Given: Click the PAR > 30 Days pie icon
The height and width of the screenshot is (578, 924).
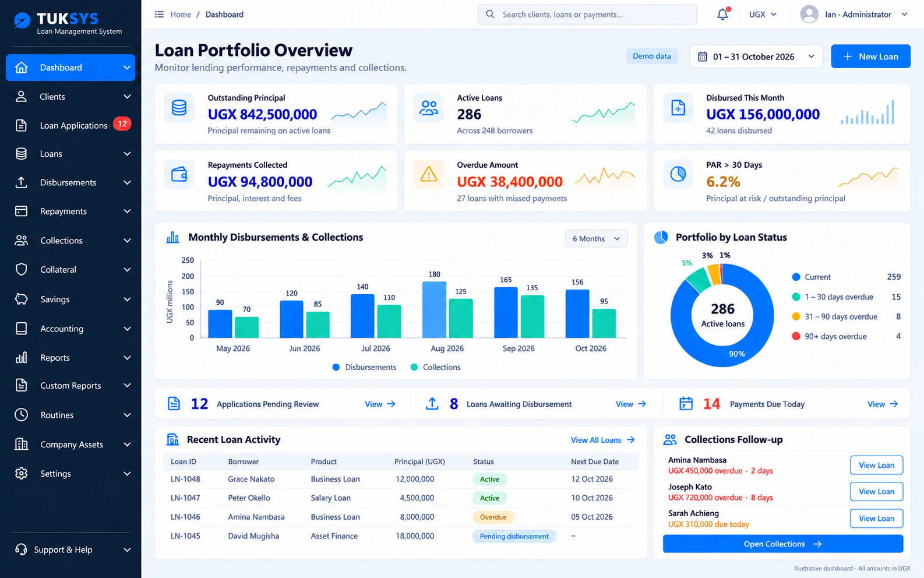Looking at the screenshot, I should pos(678,174).
